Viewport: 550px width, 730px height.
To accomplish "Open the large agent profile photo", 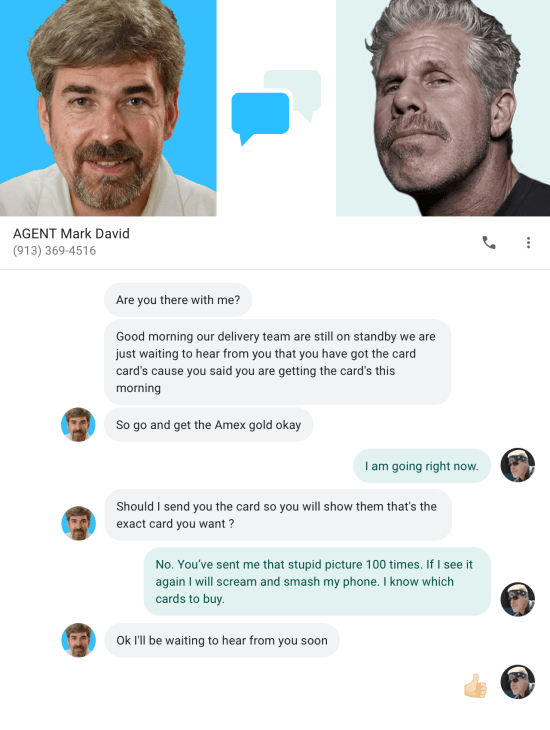I will click(108, 108).
